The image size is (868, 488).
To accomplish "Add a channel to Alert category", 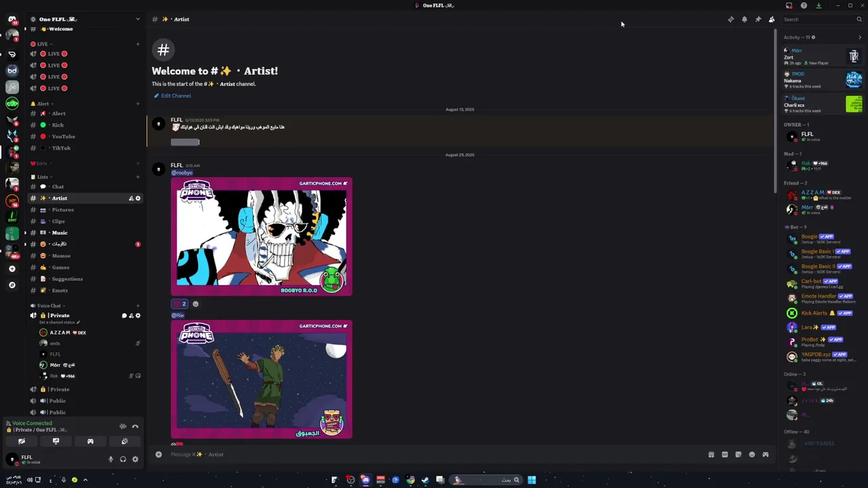I will click(138, 104).
